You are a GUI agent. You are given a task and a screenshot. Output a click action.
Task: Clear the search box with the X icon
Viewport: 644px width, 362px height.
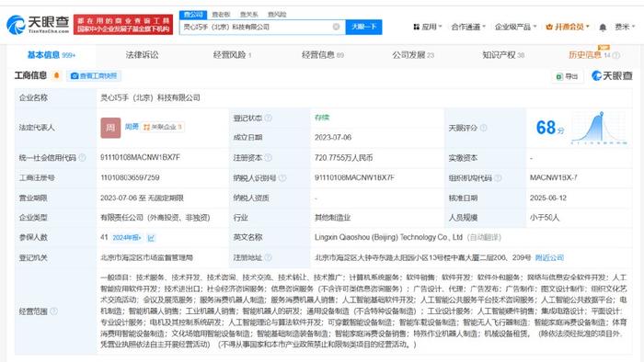coord(336,27)
